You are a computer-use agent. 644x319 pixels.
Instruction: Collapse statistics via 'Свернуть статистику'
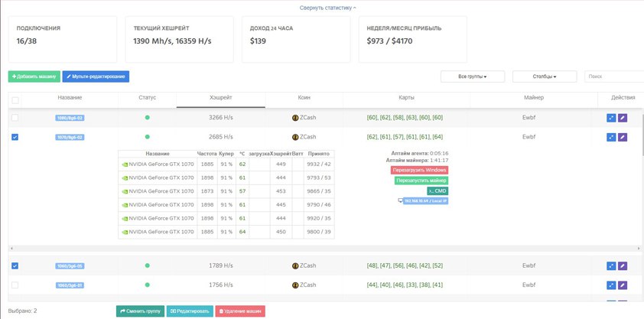[327, 7]
